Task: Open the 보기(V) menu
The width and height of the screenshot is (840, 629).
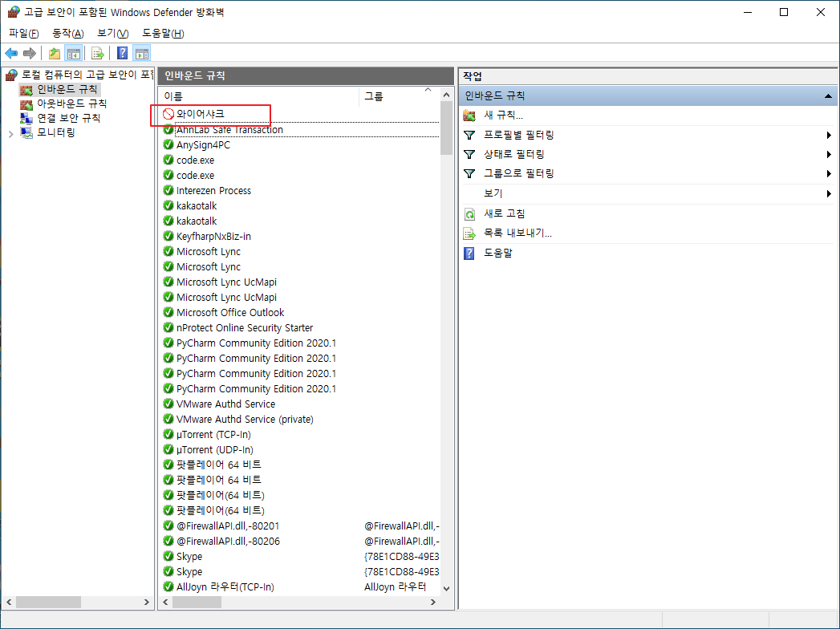Action: coord(112,33)
